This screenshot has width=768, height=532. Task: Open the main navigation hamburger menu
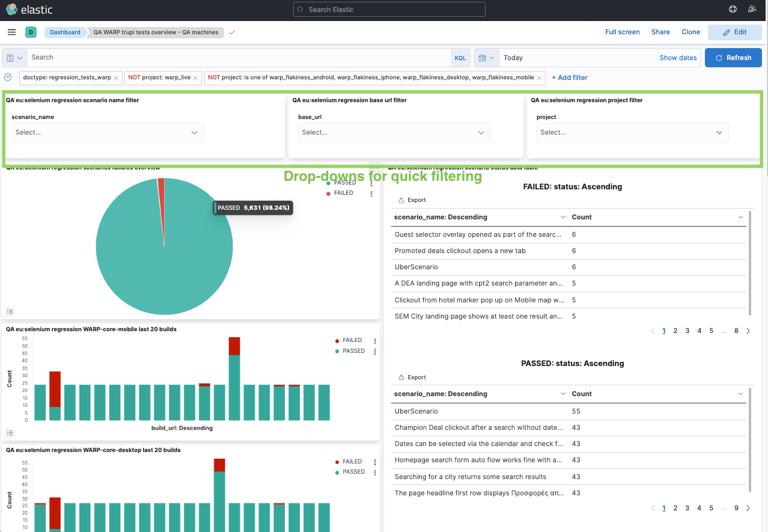[11, 32]
